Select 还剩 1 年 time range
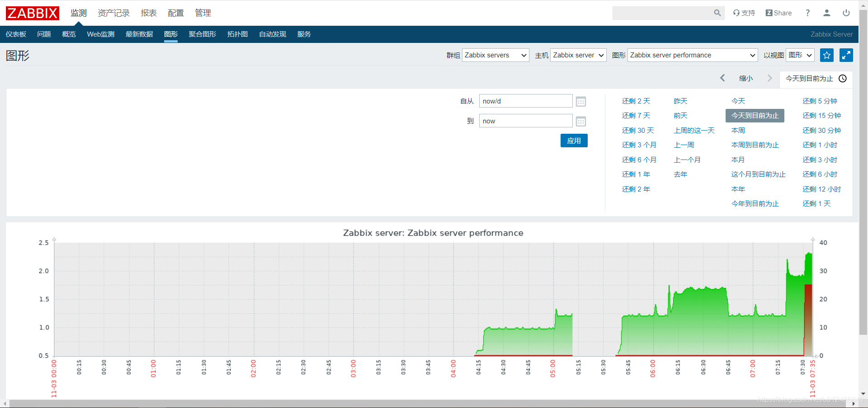 point(636,174)
